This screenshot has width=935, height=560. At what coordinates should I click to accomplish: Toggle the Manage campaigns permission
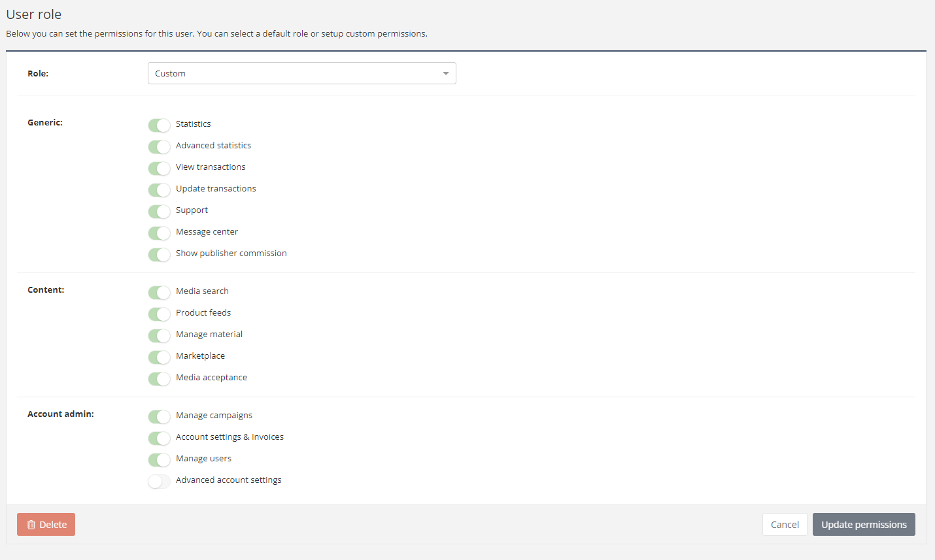159,416
